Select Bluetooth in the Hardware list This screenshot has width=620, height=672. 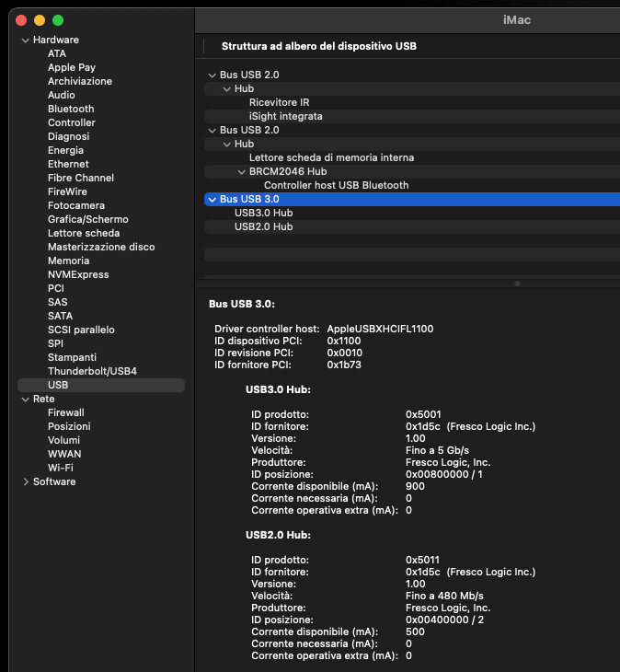71,109
